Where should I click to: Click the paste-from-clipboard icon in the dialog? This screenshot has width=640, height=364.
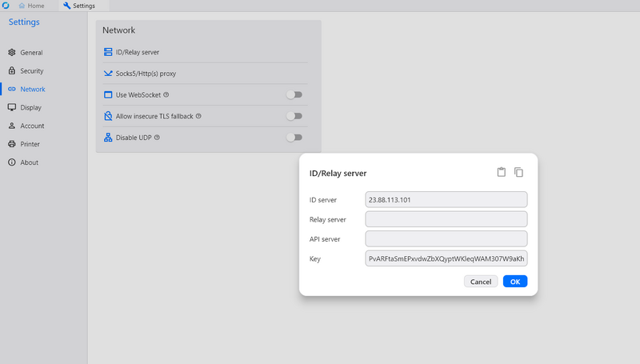(x=502, y=172)
